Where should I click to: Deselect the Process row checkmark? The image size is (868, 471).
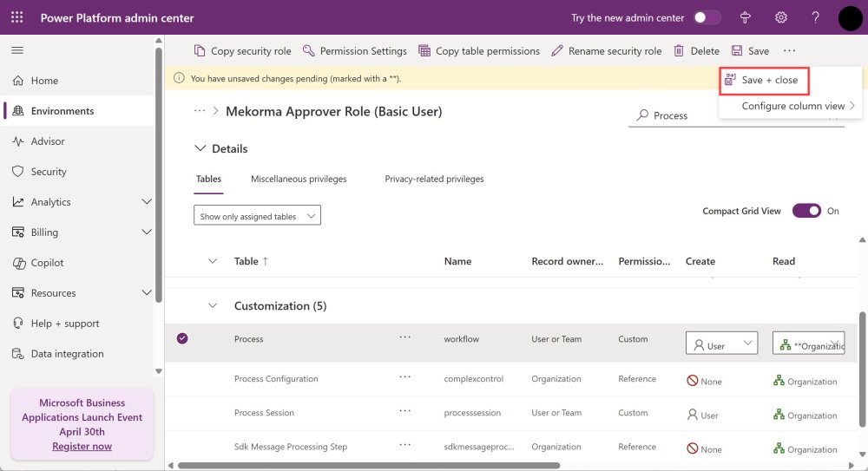[182, 339]
